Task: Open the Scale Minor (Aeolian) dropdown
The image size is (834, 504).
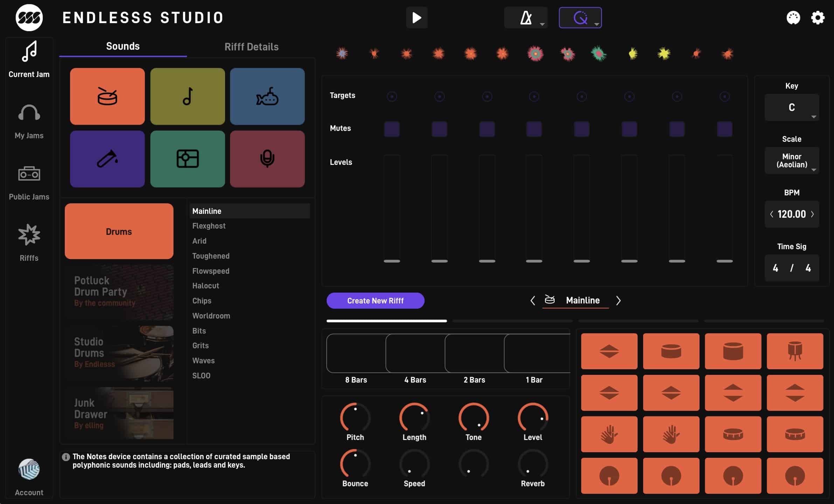Action: [x=792, y=161]
